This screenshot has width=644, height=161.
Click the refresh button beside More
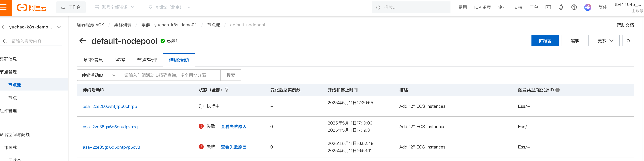tap(628, 41)
